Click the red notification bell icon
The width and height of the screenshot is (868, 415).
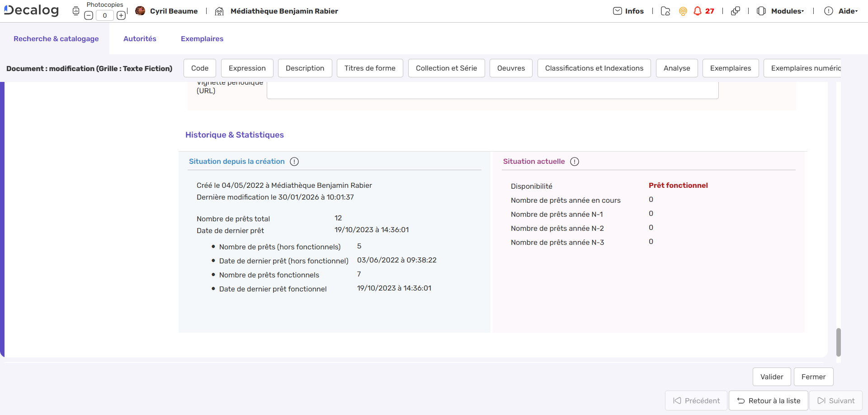pyautogui.click(x=698, y=11)
